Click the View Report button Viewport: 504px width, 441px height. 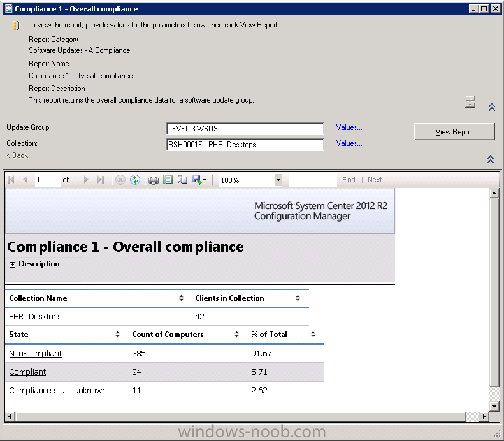[x=454, y=132]
